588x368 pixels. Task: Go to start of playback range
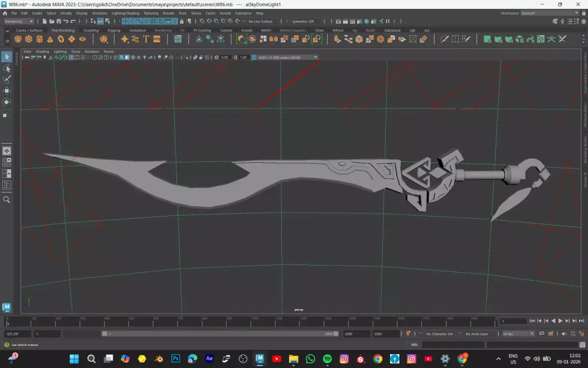coord(533,321)
